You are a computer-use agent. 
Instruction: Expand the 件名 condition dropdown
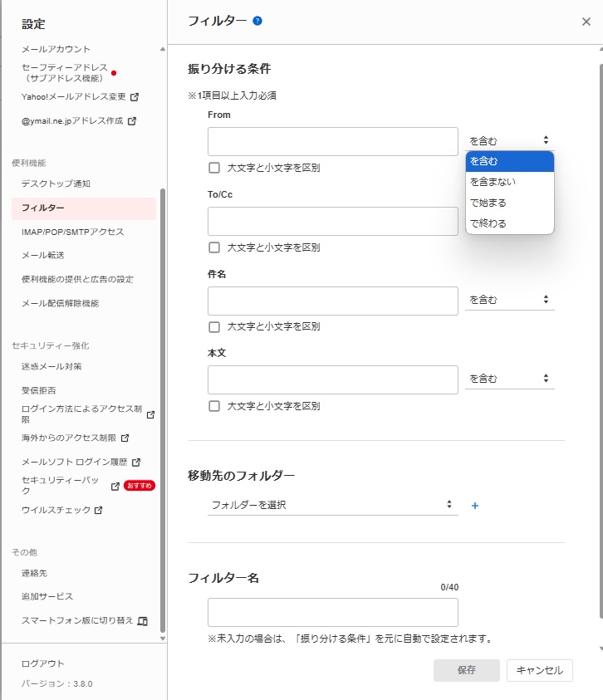coord(509,300)
